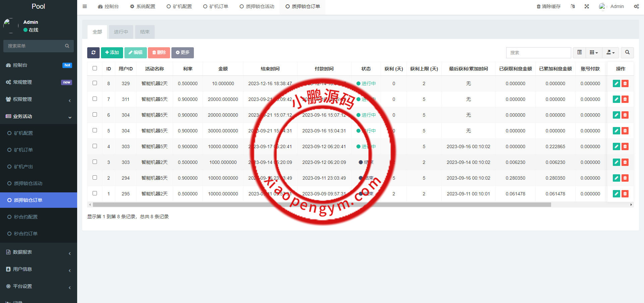This screenshot has height=303, width=644.
Task: Tick the checkbox for order ID 3
Action: tap(95, 162)
